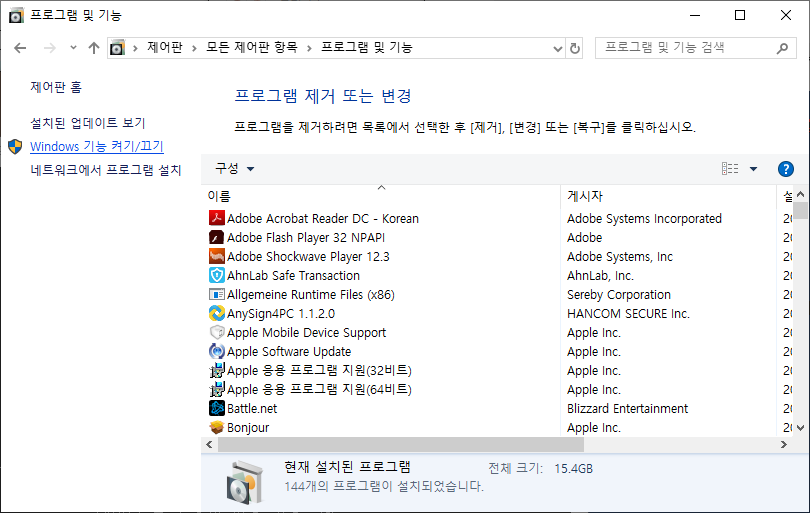
Task: Click the vertical scrollbar down arrow
Action: click(x=801, y=428)
